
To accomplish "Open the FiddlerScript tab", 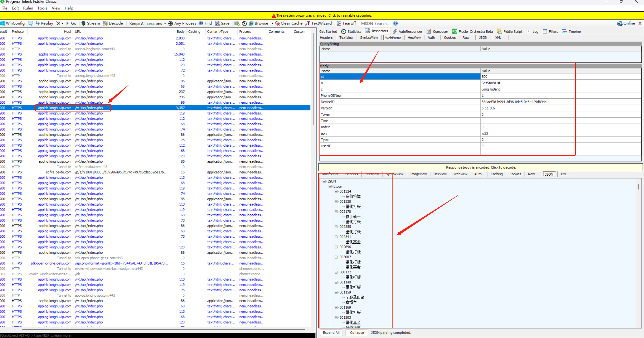I will (x=510, y=31).
